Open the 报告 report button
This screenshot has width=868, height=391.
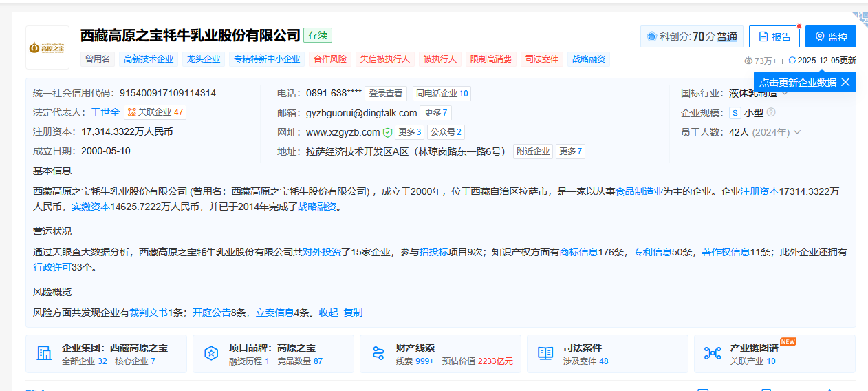[774, 37]
